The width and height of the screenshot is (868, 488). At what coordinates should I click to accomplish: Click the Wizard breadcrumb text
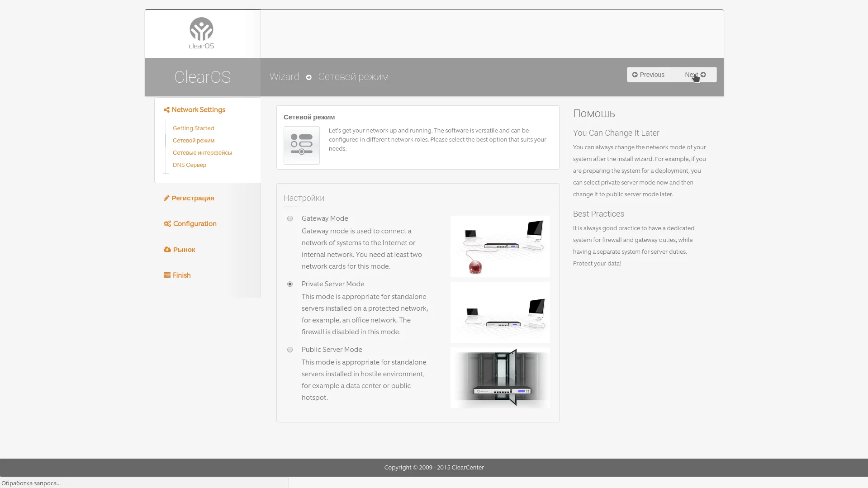click(x=285, y=77)
